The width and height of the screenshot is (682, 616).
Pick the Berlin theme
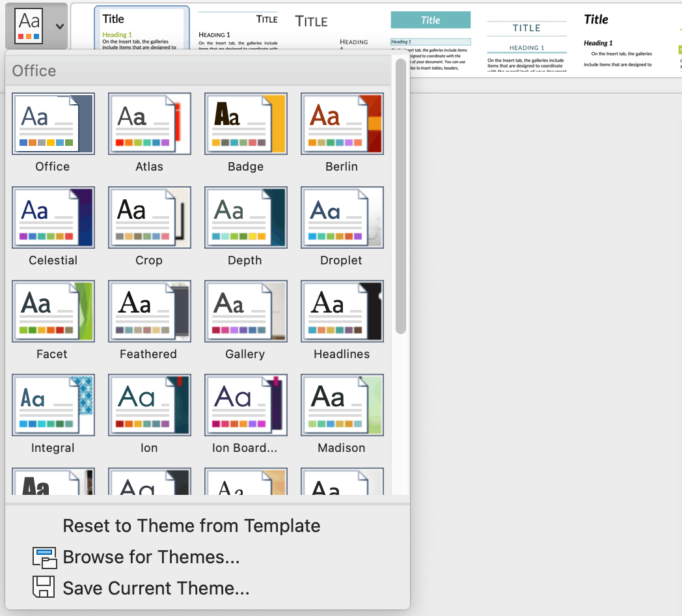[x=342, y=124]
